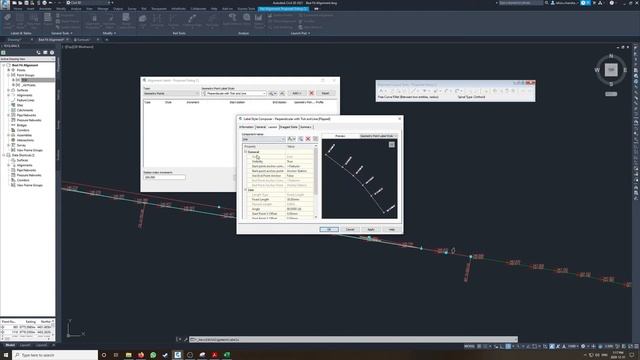The height and width of the screenshot is (360, 640).
Task: Open Task View in the Windows taskbar
Action: pyautogui.click(x=116, y=355)
